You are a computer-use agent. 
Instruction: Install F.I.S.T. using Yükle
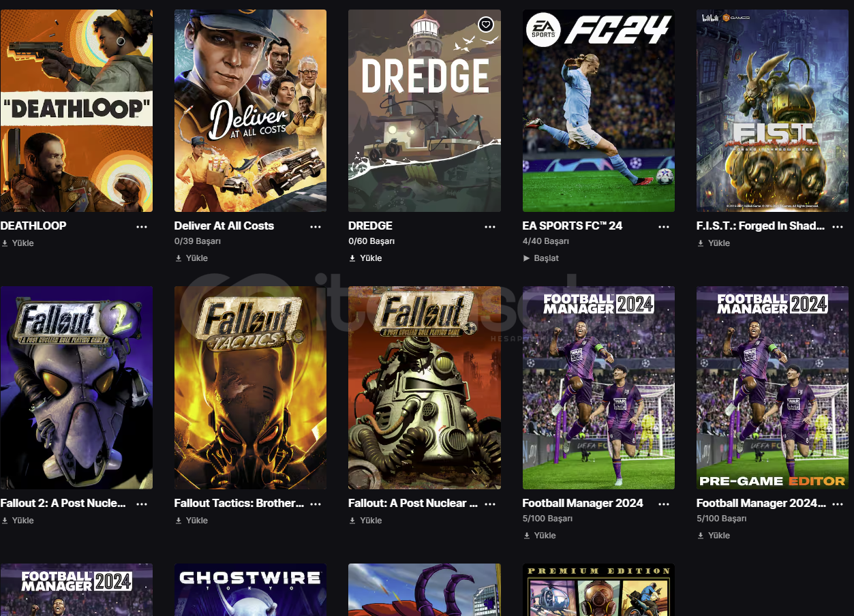(x=714, y=243)
